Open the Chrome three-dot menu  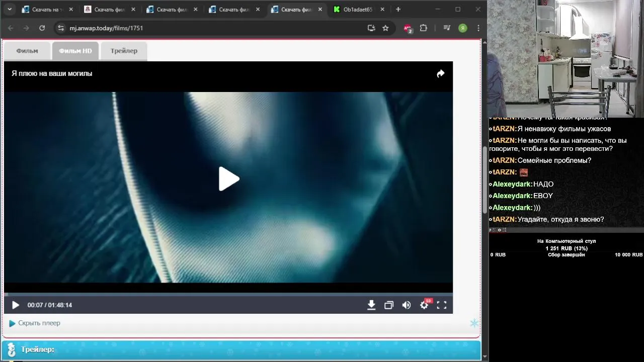click(478, 28)
